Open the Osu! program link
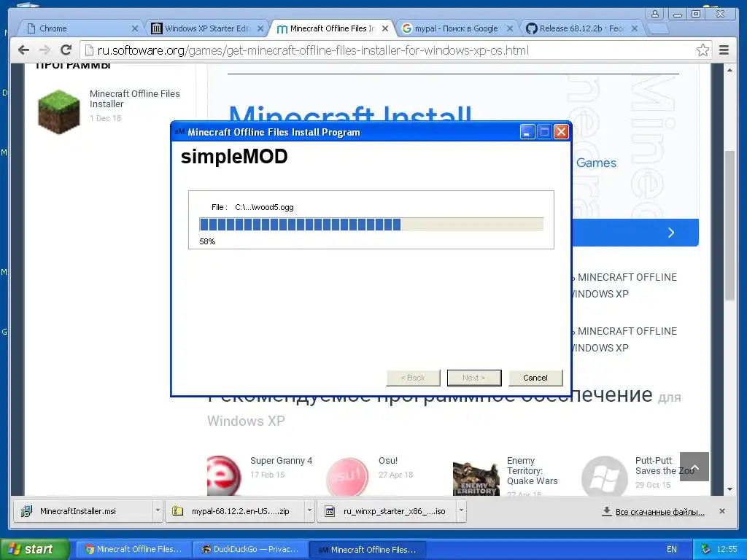The width and height of the screenshot is (747, 560). (x=388, y=461)
